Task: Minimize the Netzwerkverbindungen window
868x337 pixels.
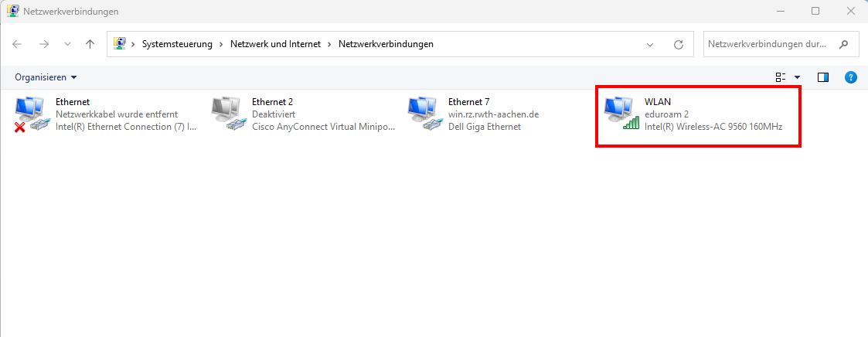Action: (x=781, y=11)
